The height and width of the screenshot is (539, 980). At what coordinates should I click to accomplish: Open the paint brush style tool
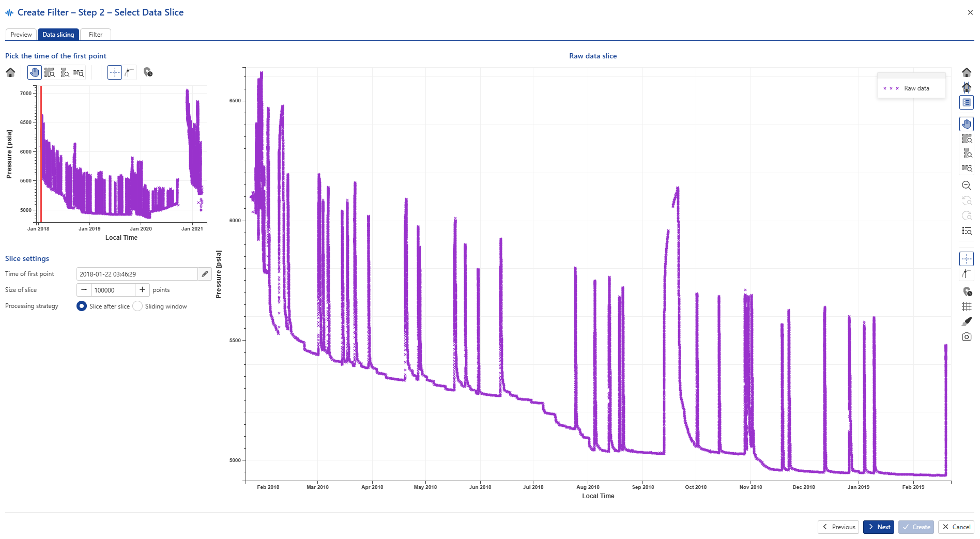[966, 321]
